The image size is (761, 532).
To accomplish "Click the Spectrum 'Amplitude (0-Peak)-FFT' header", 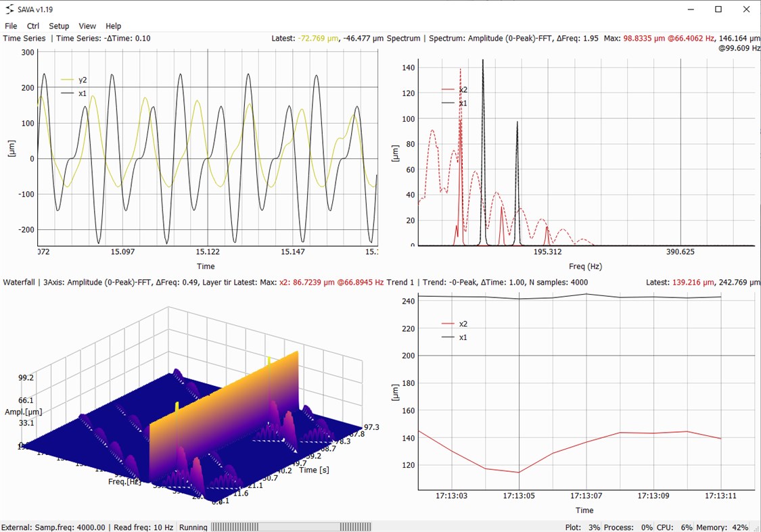I will 510,39.
